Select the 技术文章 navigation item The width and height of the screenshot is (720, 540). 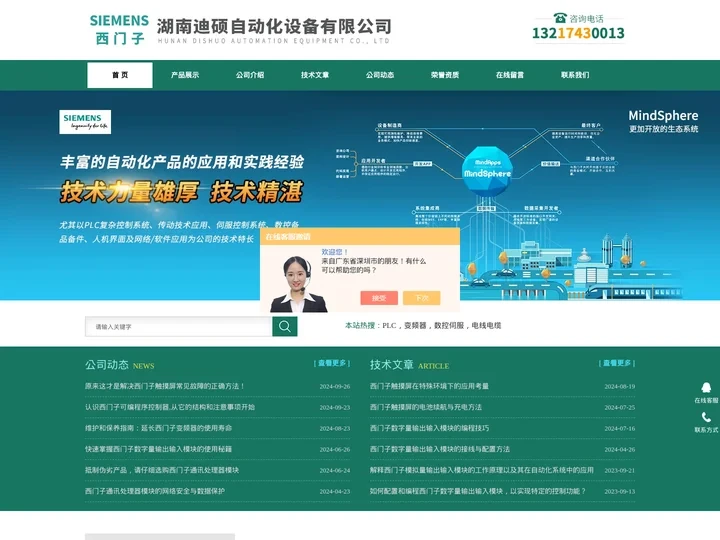coord(315,75)
